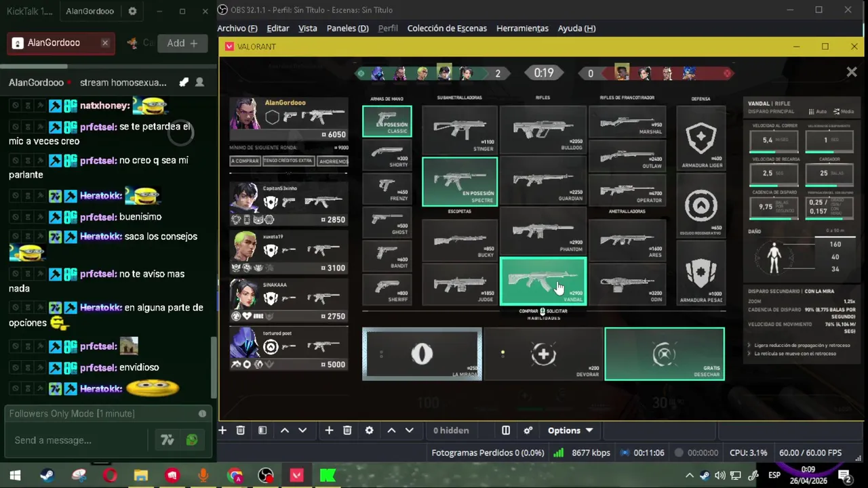868x488 pixels.
Task: Buy the Odin machine gun
Action: click(x=627, y=283)
